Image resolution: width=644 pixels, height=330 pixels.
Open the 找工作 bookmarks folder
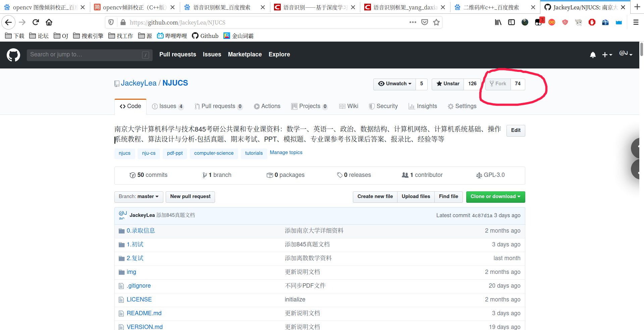click(x=121, y=36)
